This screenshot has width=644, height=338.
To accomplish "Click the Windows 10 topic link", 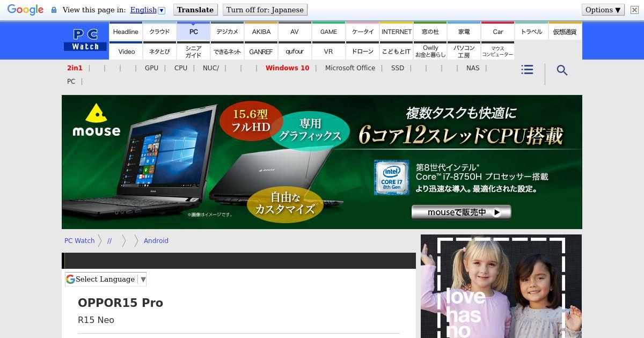I will pos(287,68).
